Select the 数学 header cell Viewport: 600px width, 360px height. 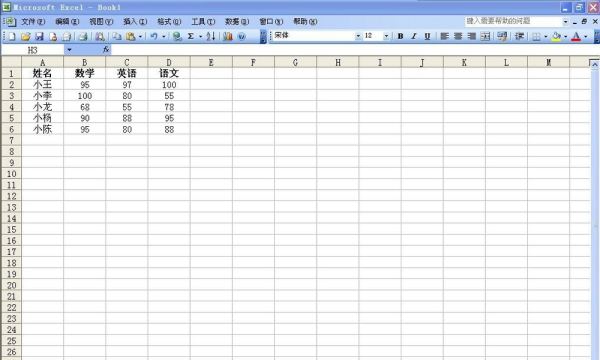[x=85, y=73]
